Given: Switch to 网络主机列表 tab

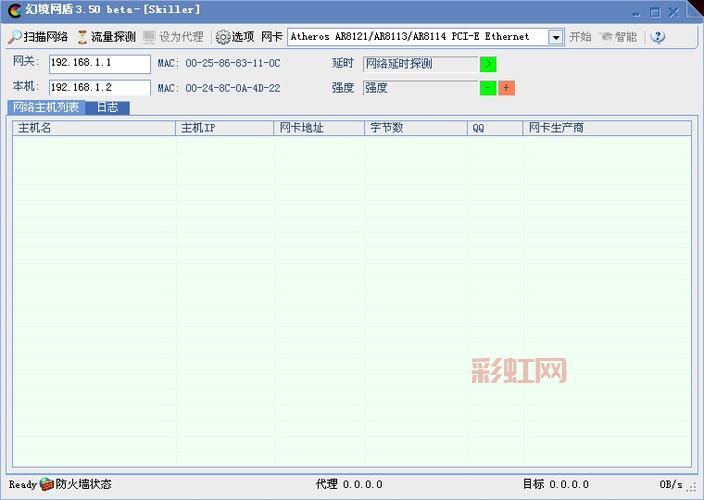Looking at the screenshot, I should [46, 107].
